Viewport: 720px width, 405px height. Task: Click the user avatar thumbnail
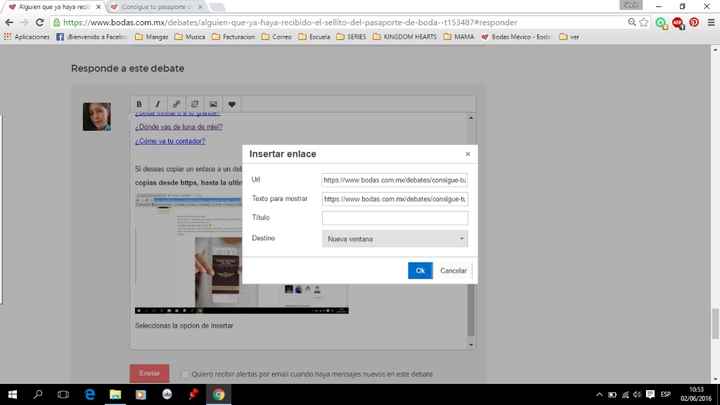[x=97, y=117]
